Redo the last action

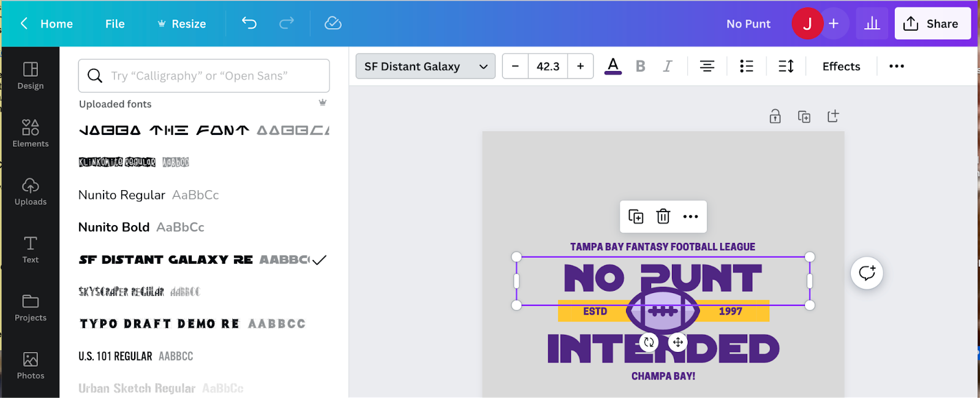[x=287, y=23]
